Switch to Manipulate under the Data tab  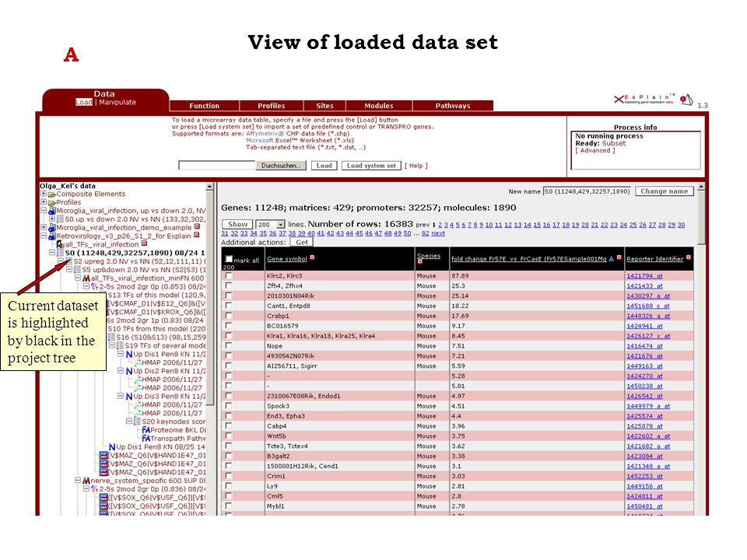click(117, 103)
